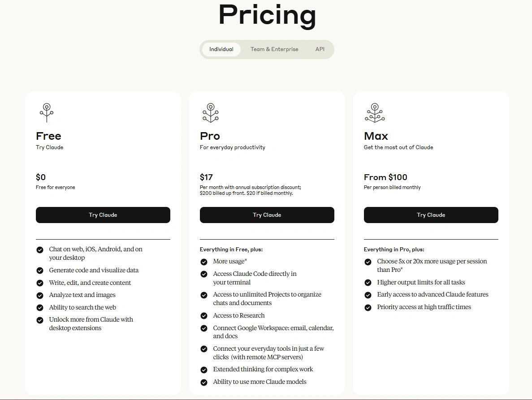This screenshot has height=400, width=532.
Task: Click the checkmark next to "Access Claude Code directly in your terminal"
Action: point(203,274)
